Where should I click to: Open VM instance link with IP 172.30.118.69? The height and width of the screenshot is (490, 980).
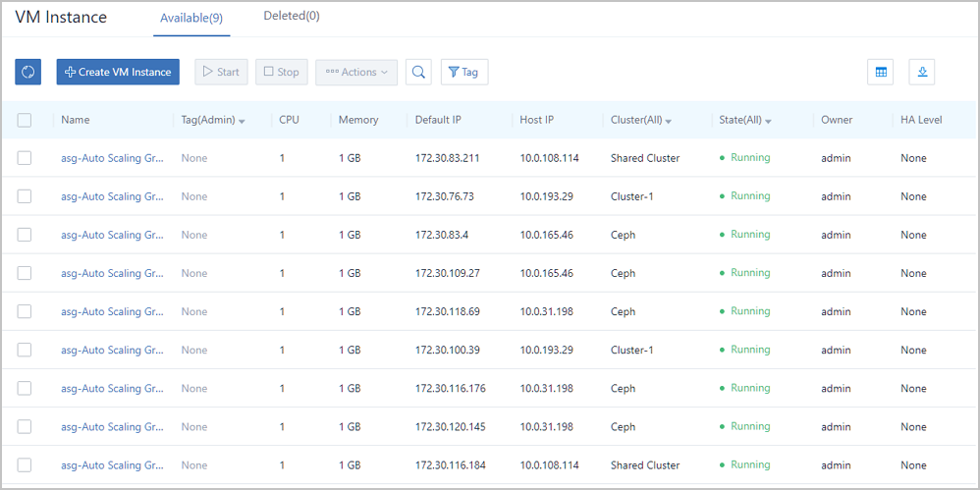pos(112,312)
